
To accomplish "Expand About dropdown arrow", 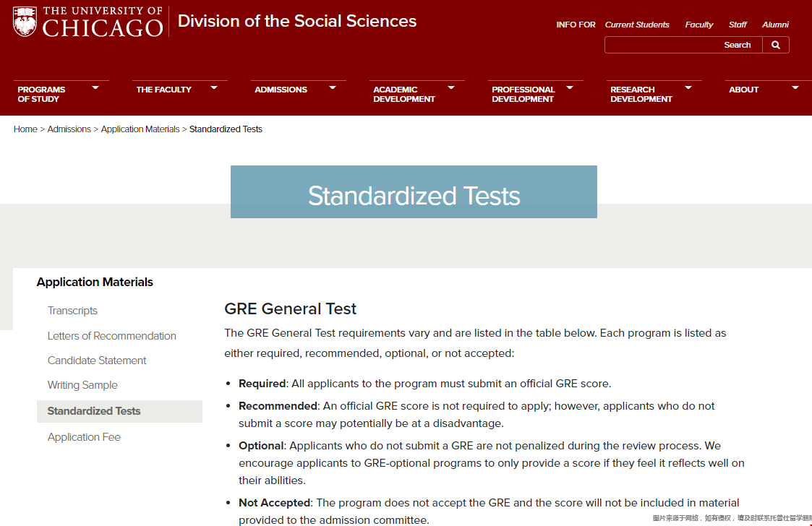I will click(795, 88).
